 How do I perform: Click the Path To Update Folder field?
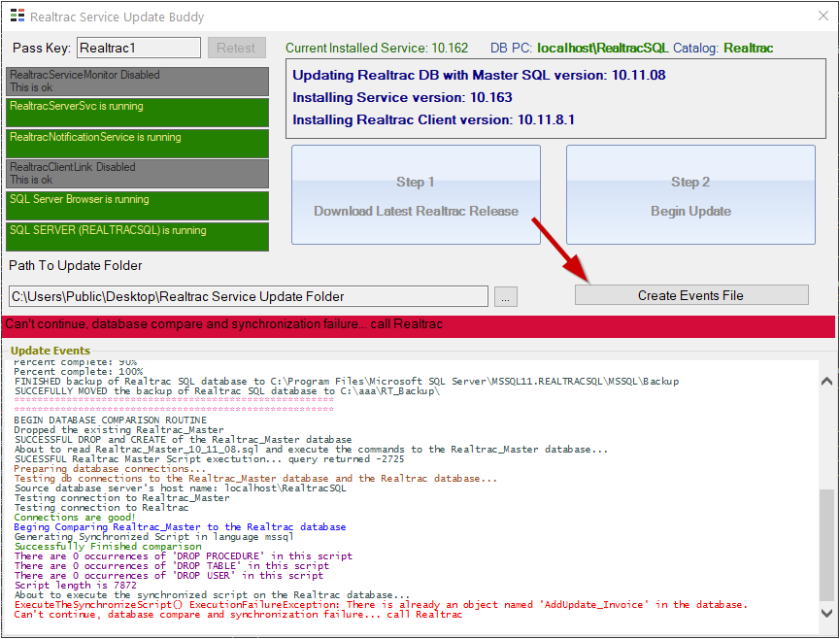[x=249, y=296]
